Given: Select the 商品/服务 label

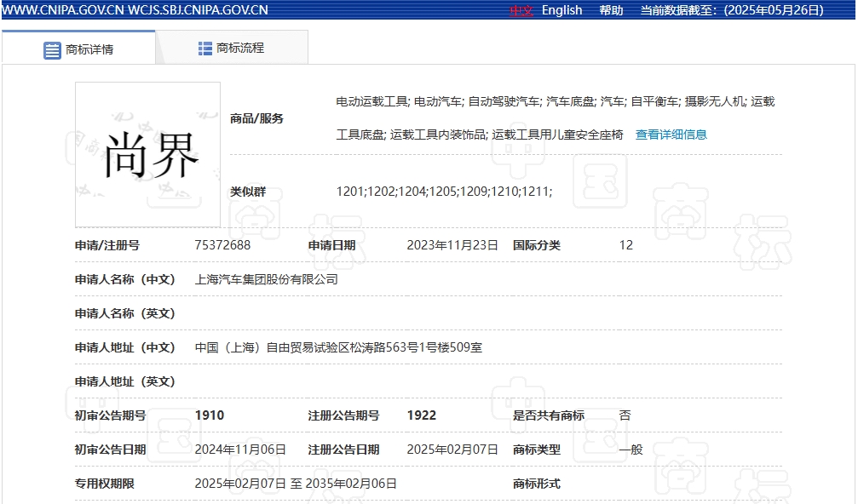Looking at the screenshot, I should [256, 118].
